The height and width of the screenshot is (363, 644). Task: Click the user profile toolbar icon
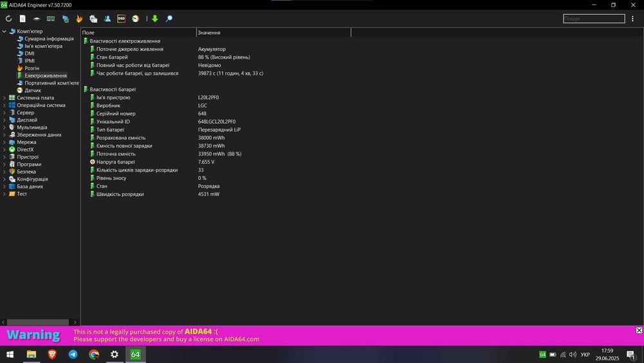107,19
